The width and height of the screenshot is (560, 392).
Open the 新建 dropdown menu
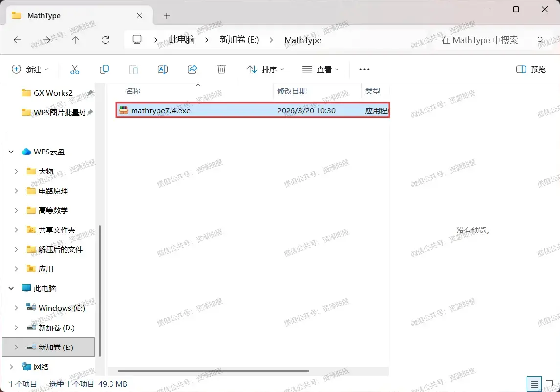(30, 69)
